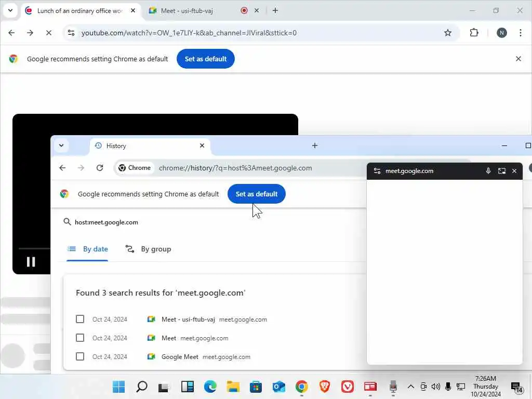The image size is (532, 399).
Task: Open Chrome three-dot menu in back window
Action: click(521, 33)
